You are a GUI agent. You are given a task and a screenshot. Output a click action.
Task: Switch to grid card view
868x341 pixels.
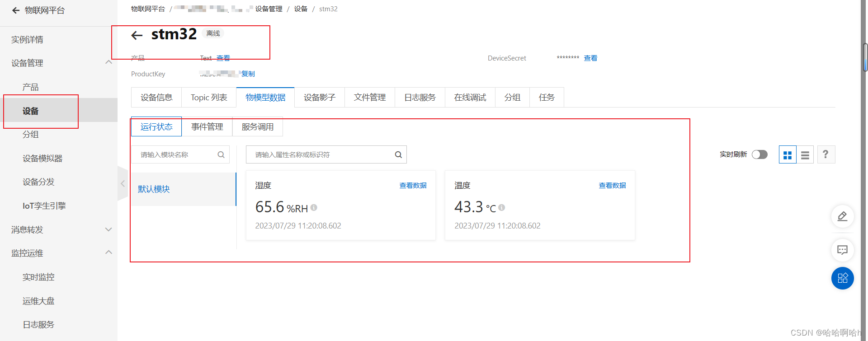click(787, 155)
